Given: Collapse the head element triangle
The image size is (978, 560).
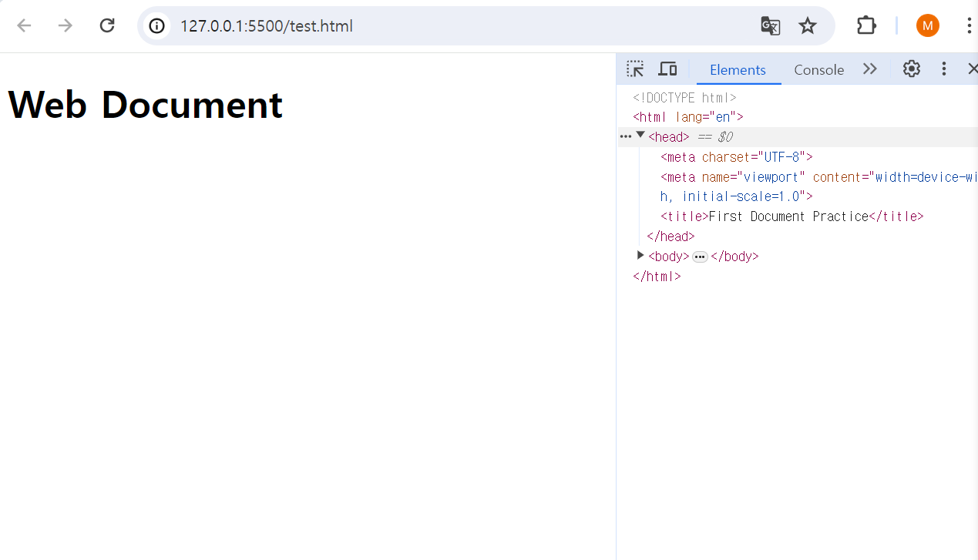Looking at the screenshot, I should click(x=640, y=136).
